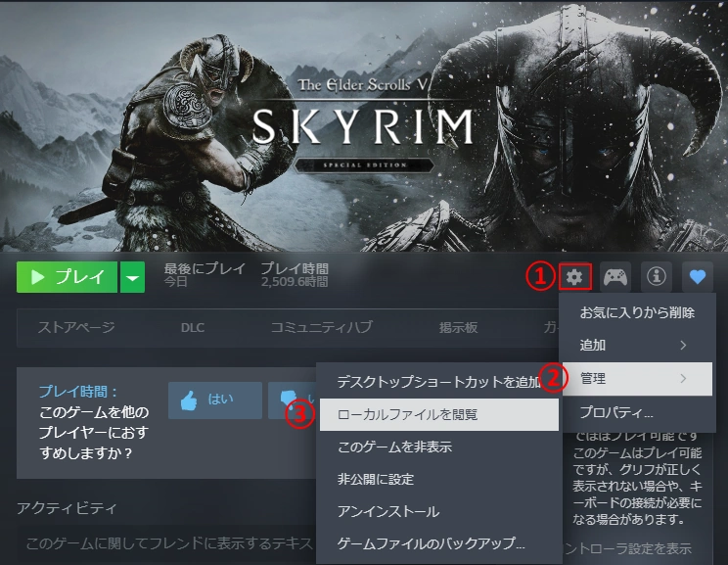The width and height of the screenshot is (728, 565).
Task: Open controller settings gamepad icon
Action: click(614, 277)
